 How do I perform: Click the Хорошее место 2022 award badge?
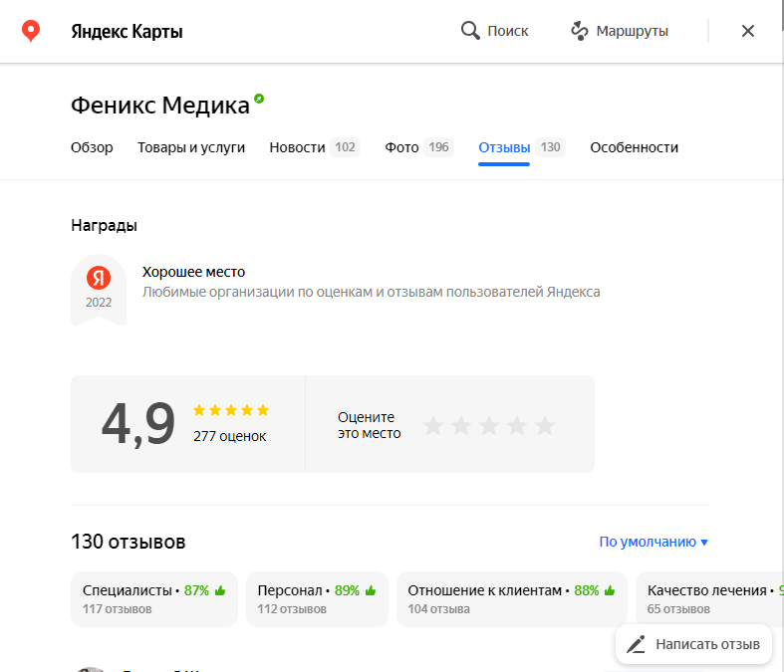(99, 290)
